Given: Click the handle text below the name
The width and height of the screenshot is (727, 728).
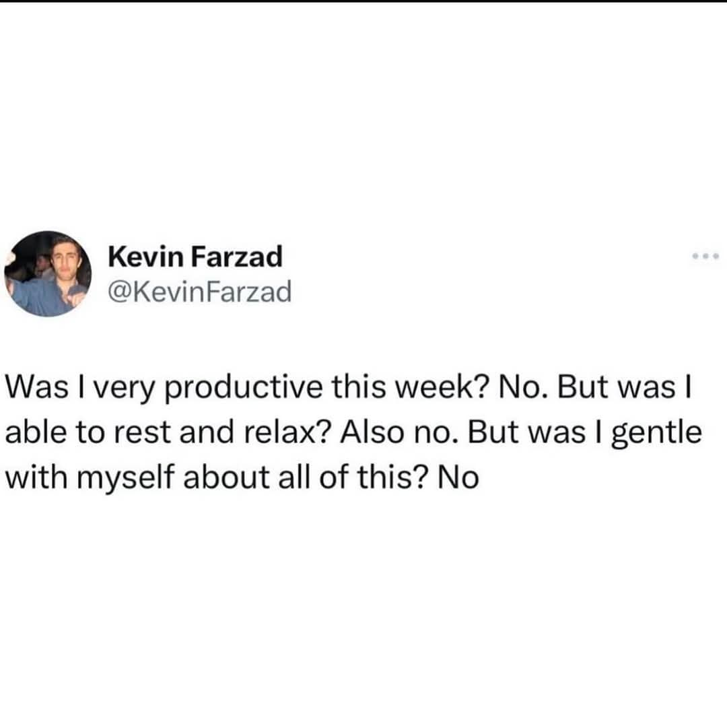Looking at the screenshot, I should 199,291.
